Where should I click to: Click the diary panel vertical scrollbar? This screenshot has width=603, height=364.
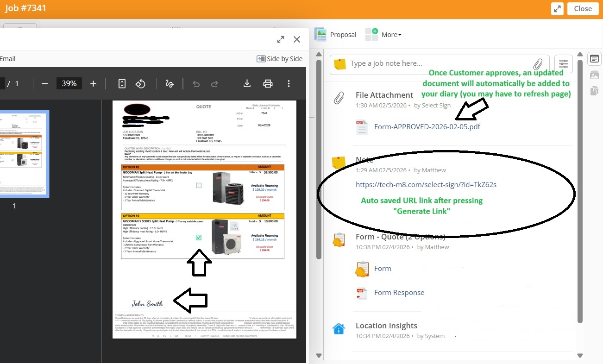click(x=580, y=190)
